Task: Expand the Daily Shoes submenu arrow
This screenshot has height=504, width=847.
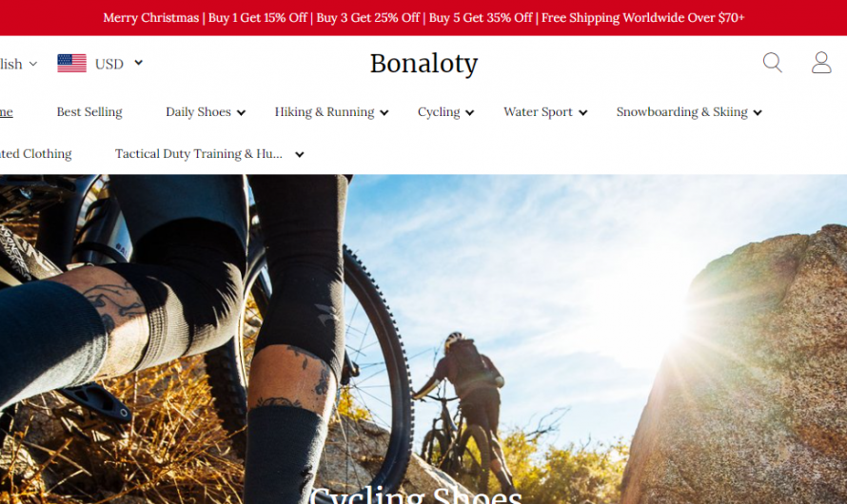Action: pos(241,113)
